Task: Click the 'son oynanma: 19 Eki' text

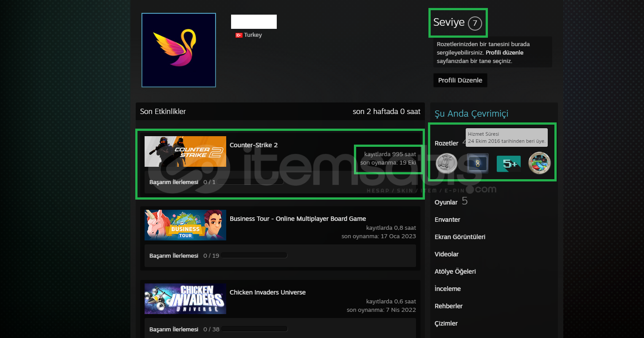Action: (x=388, y=163)
